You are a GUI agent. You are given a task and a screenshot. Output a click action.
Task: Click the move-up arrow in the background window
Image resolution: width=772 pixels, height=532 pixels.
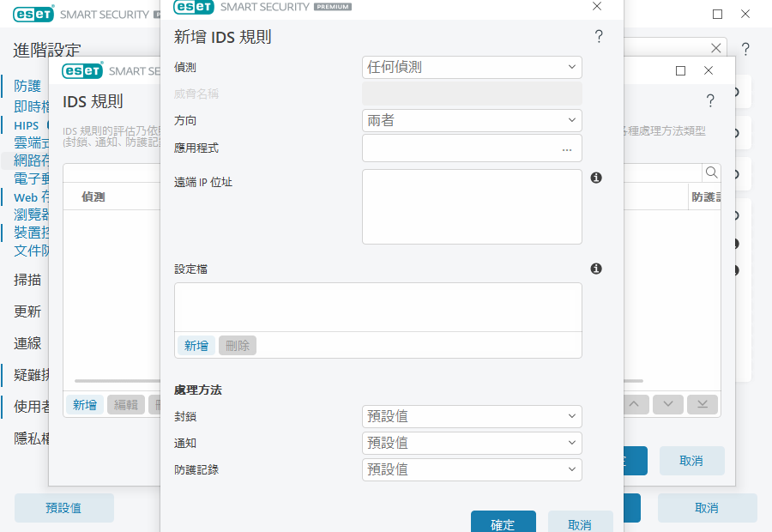(x=633, y=403)
